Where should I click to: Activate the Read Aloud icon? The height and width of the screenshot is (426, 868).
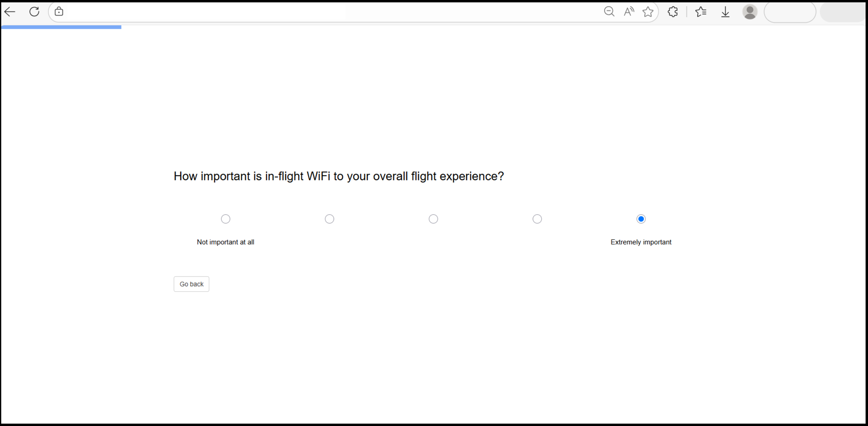coord(629,12)
